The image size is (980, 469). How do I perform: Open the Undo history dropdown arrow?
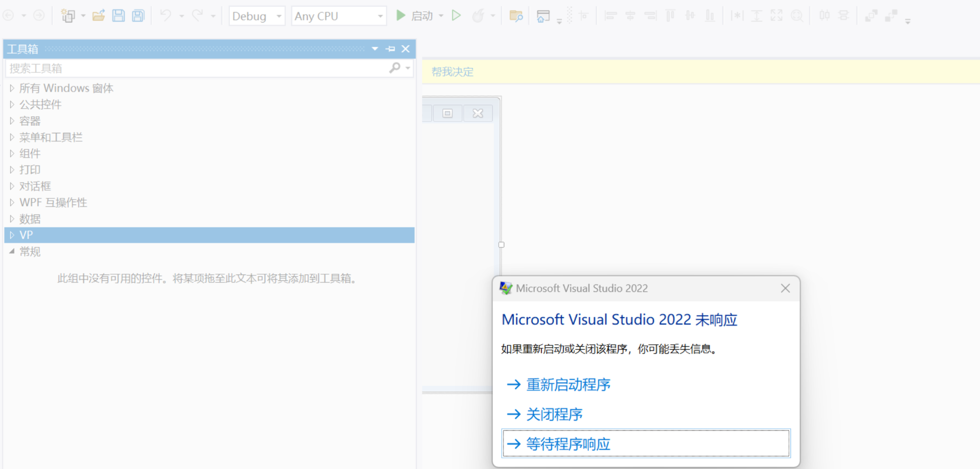pyautogui.click(x=182, y=16)
